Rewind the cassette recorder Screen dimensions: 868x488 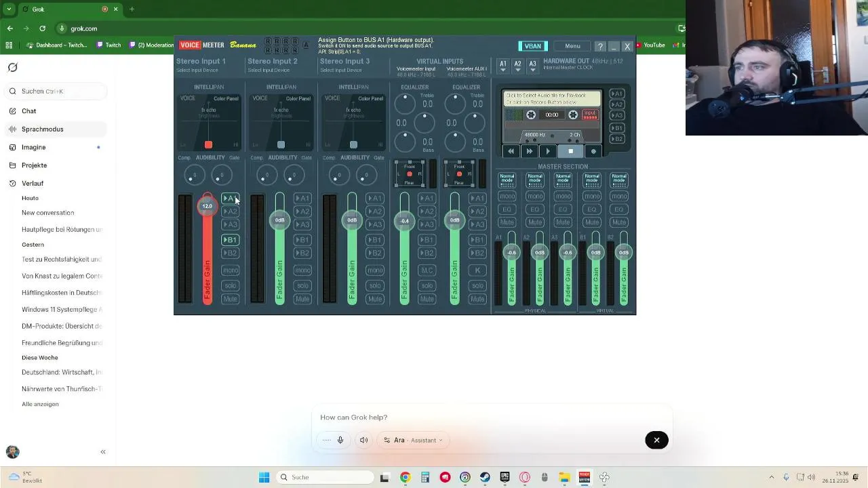coord(511,151)
